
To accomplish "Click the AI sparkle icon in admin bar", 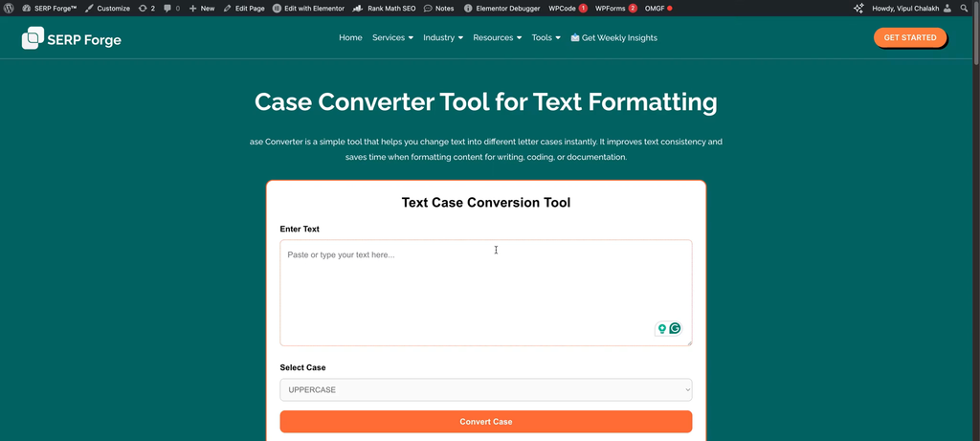I will (x=858, y=8).
